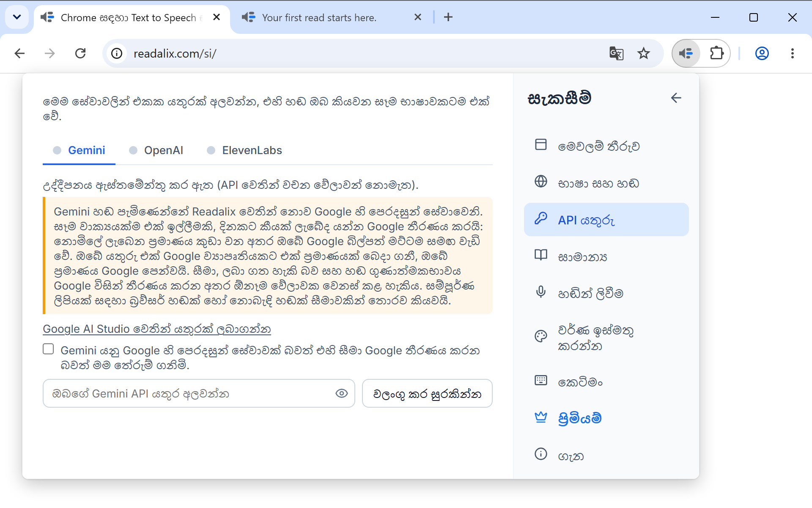Bookmark this page with star icon
The image size is (812, 508).
tap(644, 53)
